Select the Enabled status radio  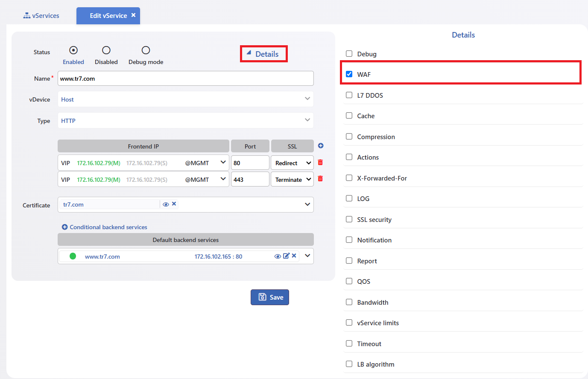pos(73,50)
